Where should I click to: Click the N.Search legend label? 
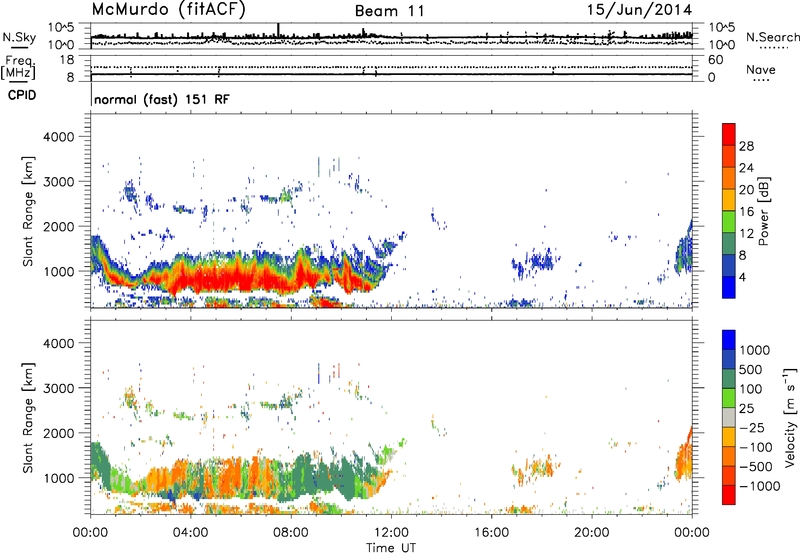[772, 37]
